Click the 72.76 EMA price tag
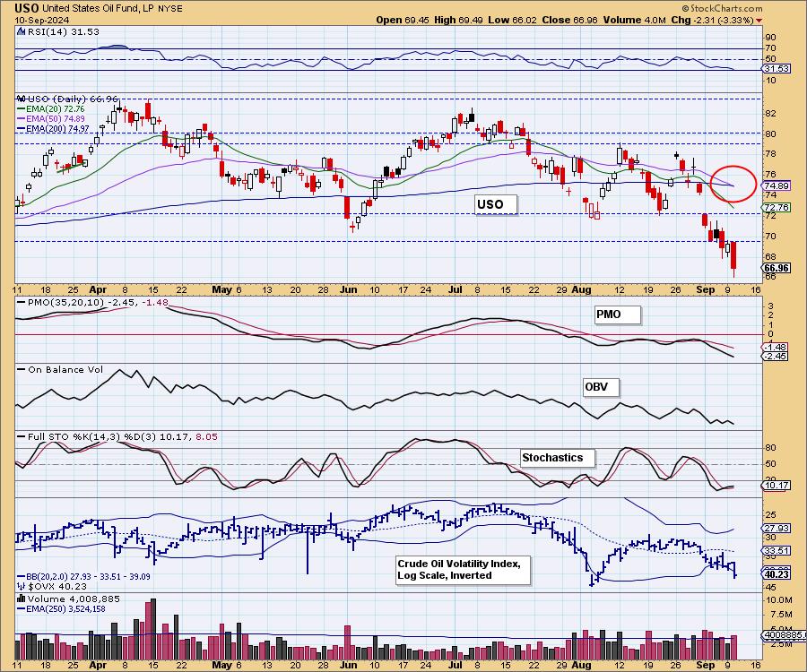 coord(777,207)
